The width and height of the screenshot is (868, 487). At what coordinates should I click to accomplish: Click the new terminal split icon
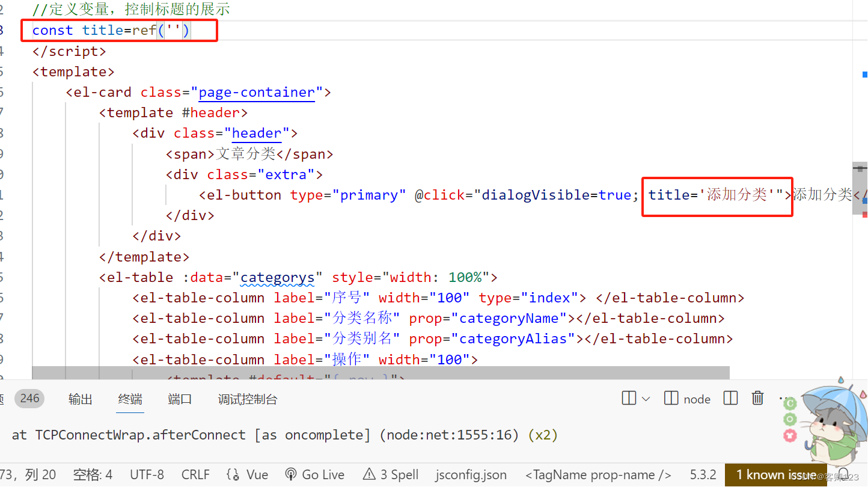629,398
